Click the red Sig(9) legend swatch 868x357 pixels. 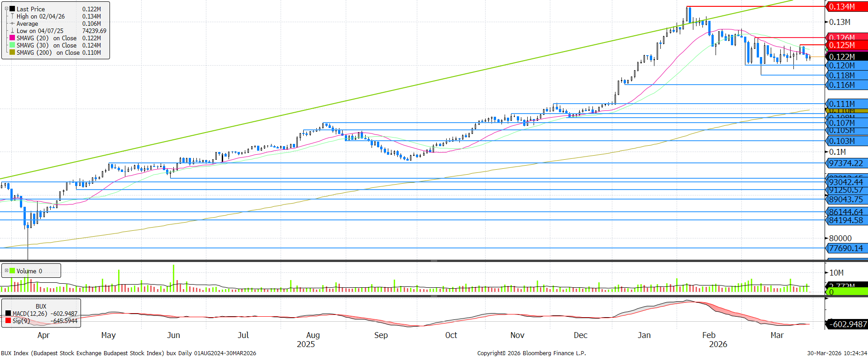(8, 321)
